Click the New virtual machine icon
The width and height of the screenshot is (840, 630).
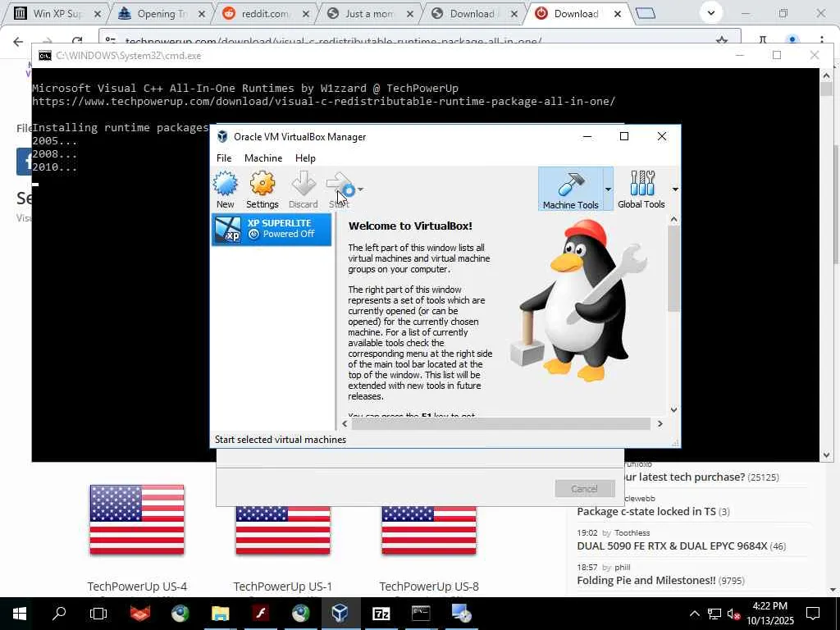point(225,189)
